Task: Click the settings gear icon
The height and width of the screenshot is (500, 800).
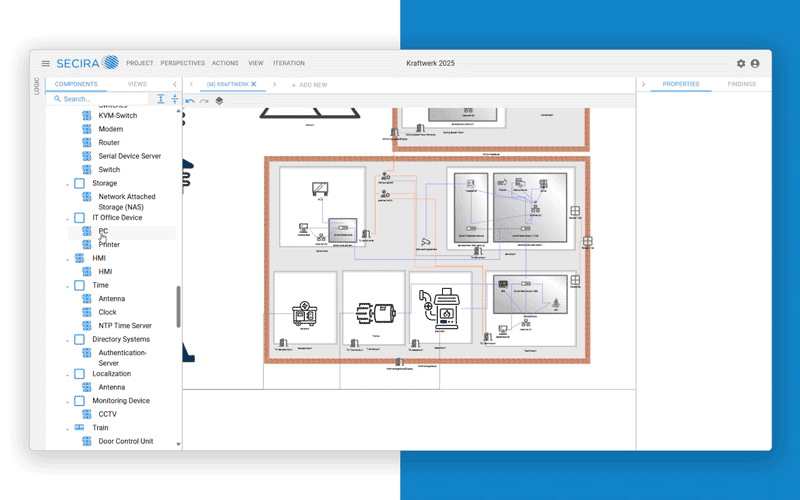Action: point(741,63)
